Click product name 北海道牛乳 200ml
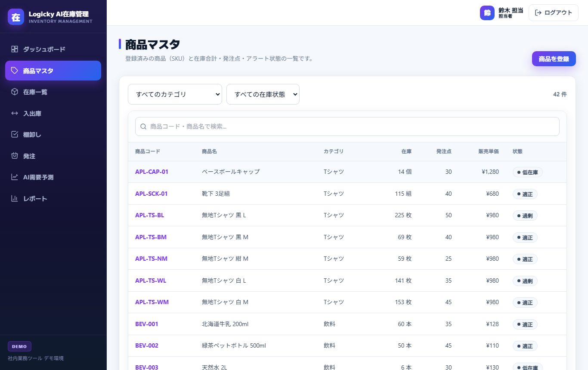 225,324
